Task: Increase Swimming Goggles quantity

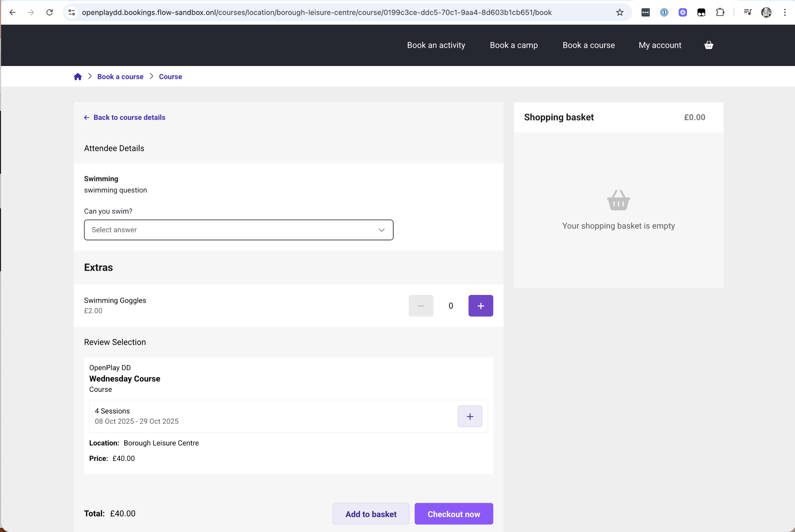Action: pyautogui.click(x=480, y=306)
